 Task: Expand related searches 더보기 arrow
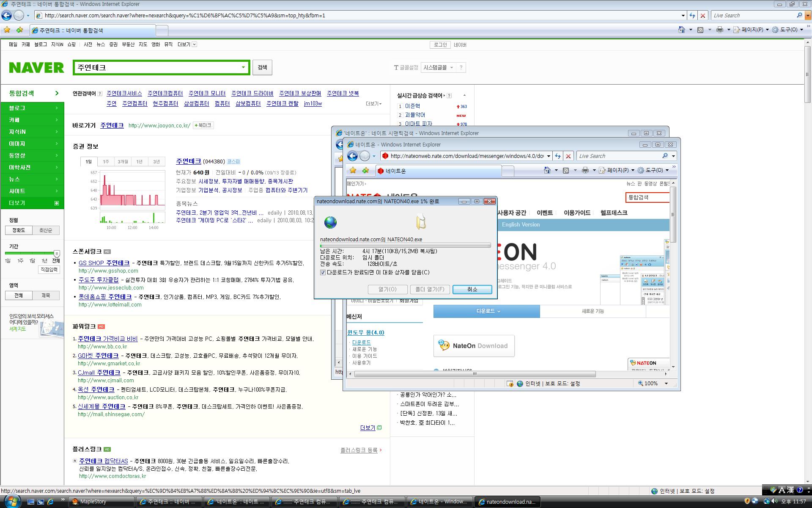tap(374, 104)
